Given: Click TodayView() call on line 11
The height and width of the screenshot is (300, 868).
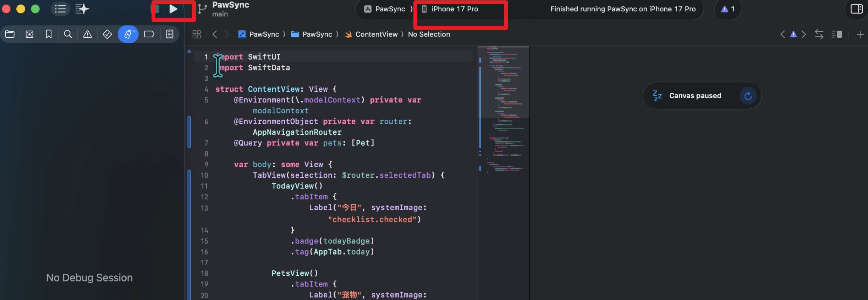Looking at the screenshot, I should [297, 186].
